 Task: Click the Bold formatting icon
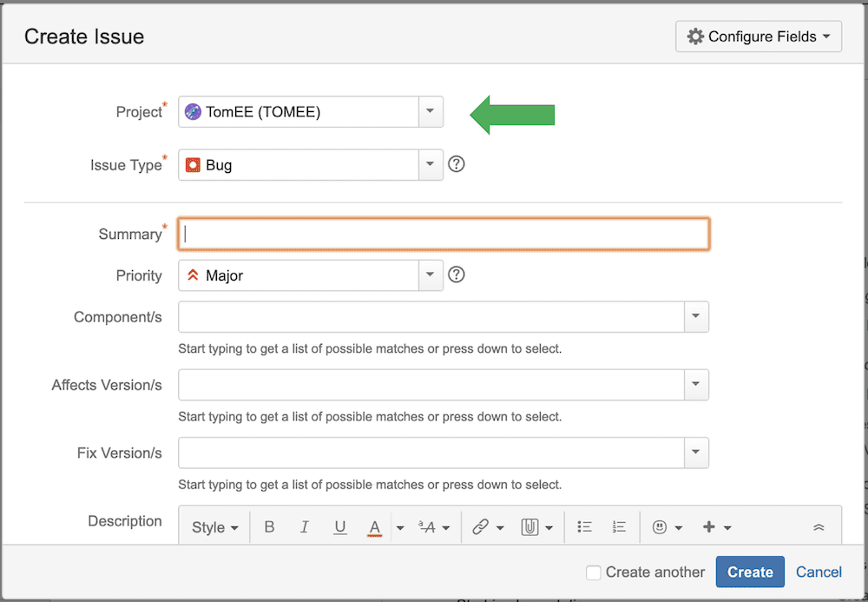pos(269,527)
